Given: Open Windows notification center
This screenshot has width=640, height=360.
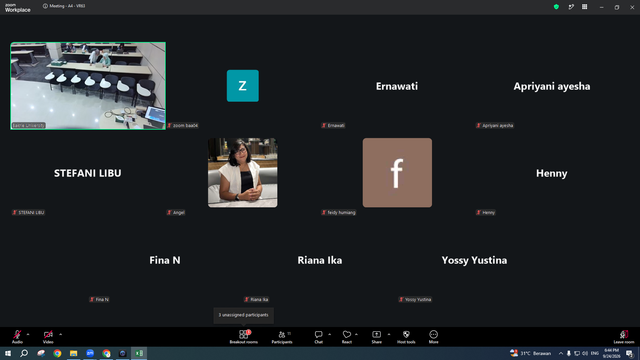Looking at the screenshot, I should point(630,353).
